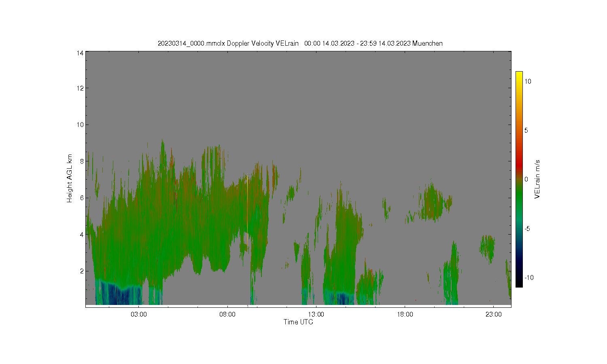The image size is (607, 364).
Task: Click the colorbar label '-5'
Action: click(x=527, y=229)
